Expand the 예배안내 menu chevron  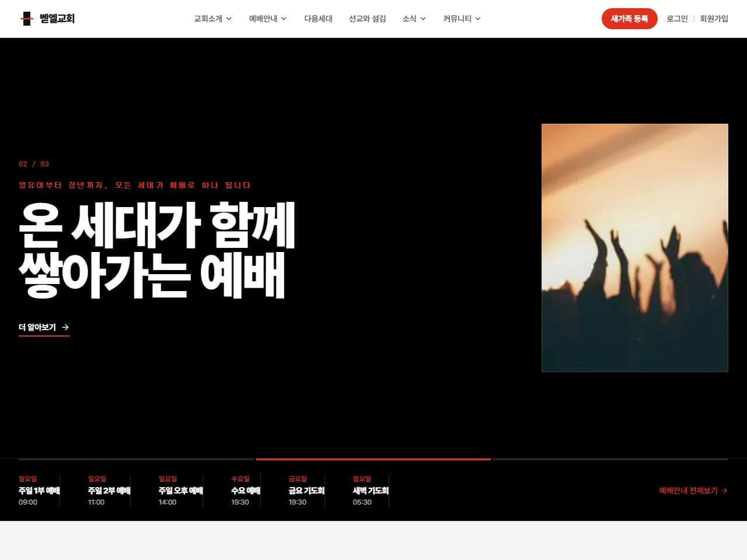click(x=284, y=19)
